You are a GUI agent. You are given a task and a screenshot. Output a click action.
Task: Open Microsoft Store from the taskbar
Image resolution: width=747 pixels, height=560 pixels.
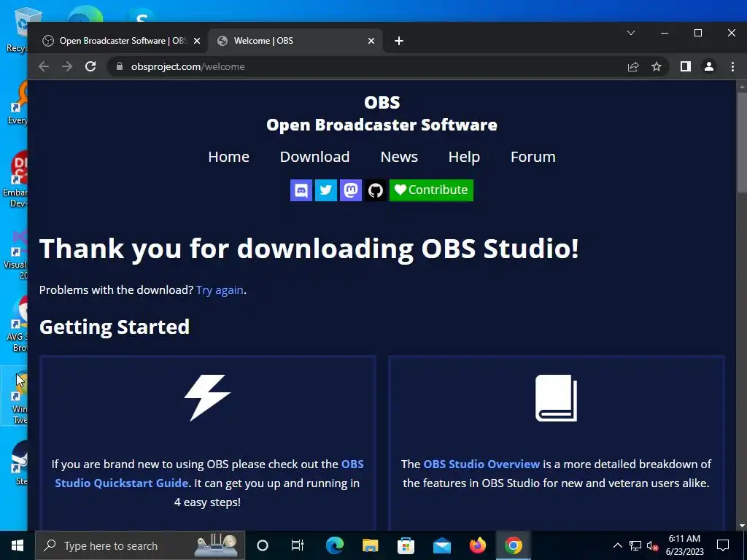point(406,545)
